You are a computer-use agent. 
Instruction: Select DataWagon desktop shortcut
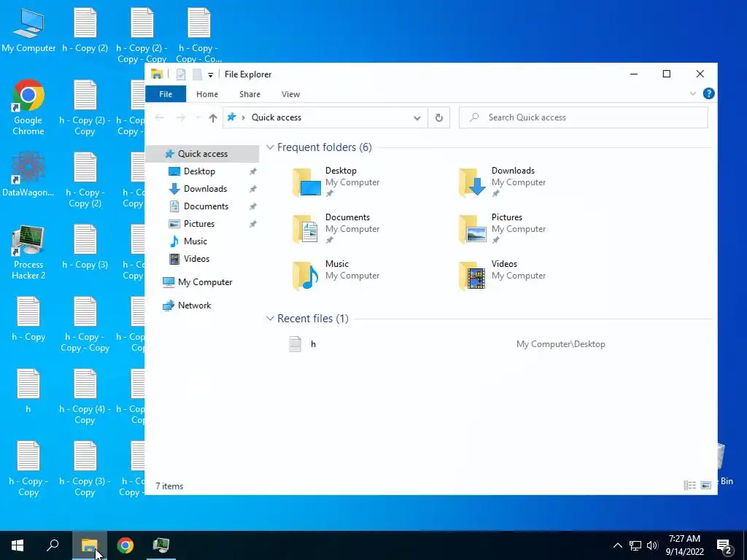28,174
